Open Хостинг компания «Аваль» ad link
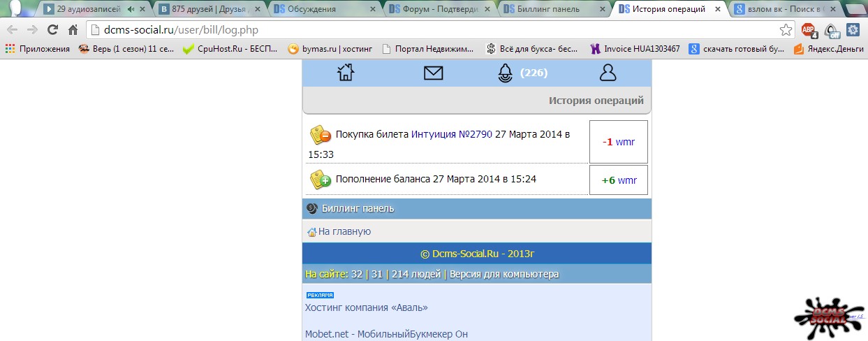868x341 pixels. [x=366, y=307]
